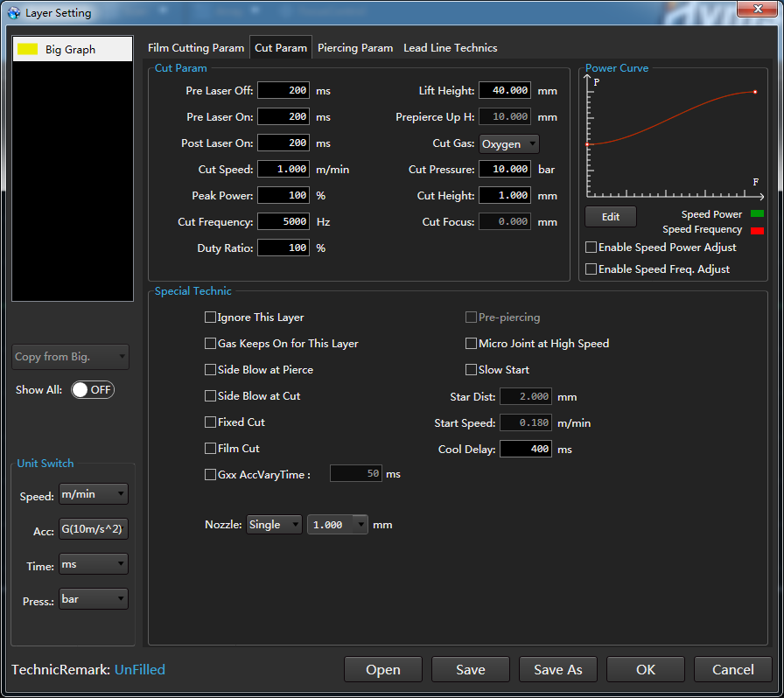
Task: Click Edit under the Power Curve
Action: tap(611, 217)
